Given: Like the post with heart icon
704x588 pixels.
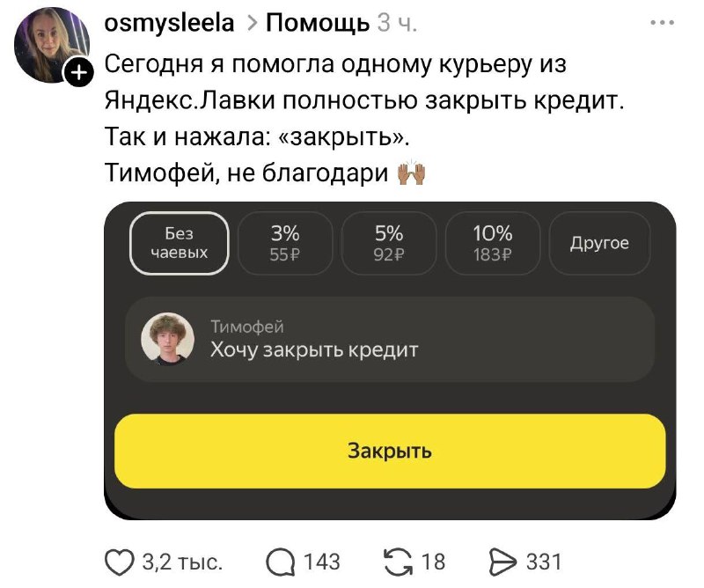Looking at the screenshot, I should 121,562.
